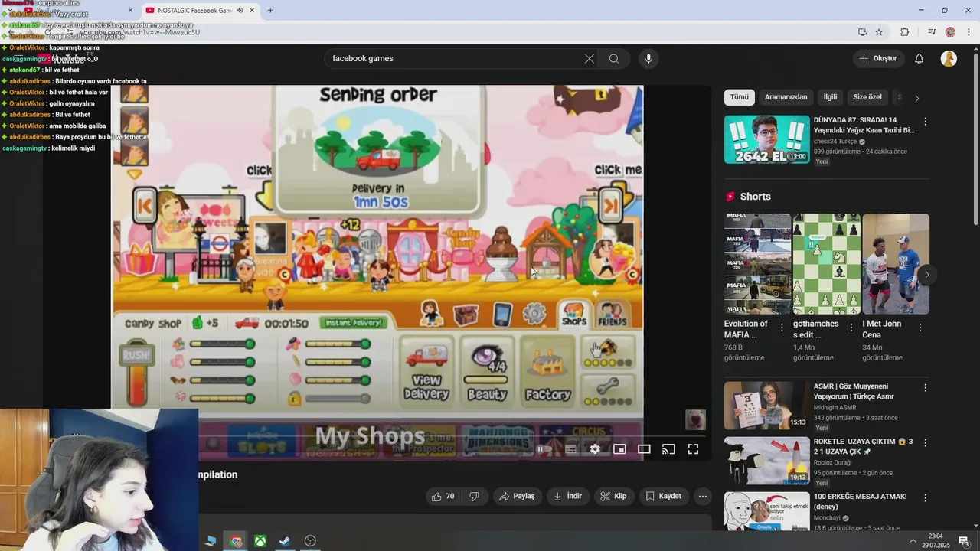
Task: Save video with Kaydet button
Action: (663, 497)
